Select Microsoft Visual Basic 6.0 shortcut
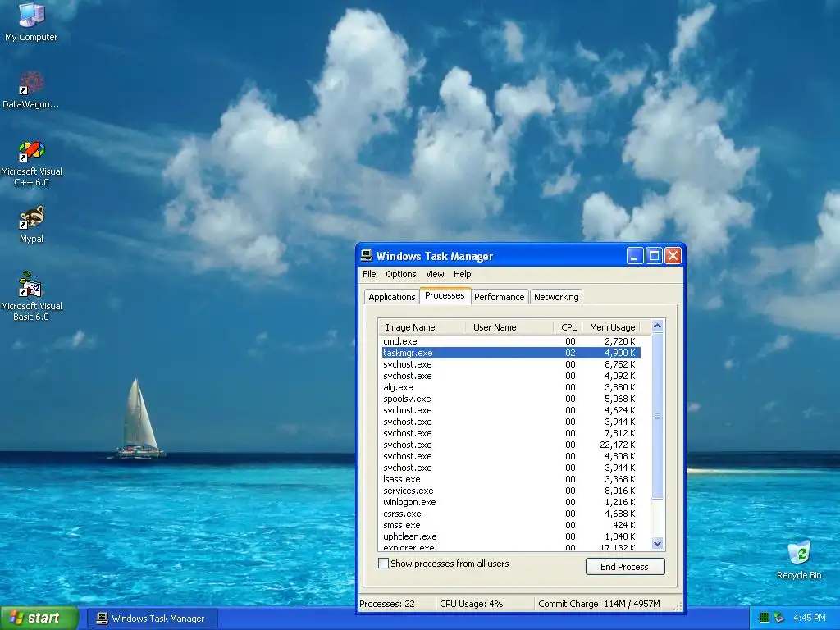 tap(31, 295)
